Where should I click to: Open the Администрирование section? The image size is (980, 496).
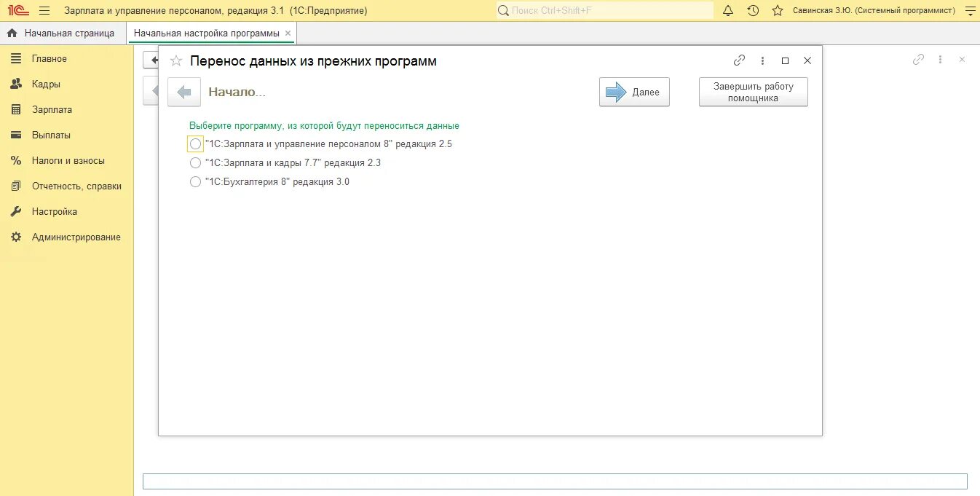pos(76,237)
